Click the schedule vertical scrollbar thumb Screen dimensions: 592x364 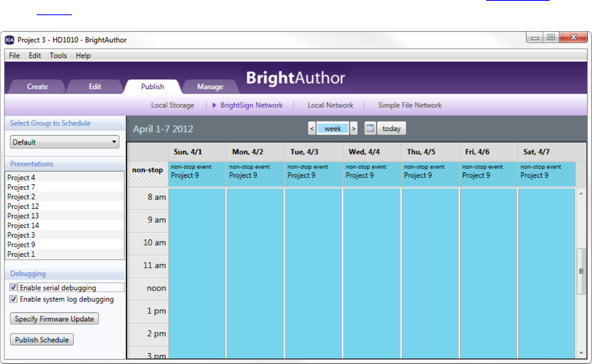tap(581, 271)
